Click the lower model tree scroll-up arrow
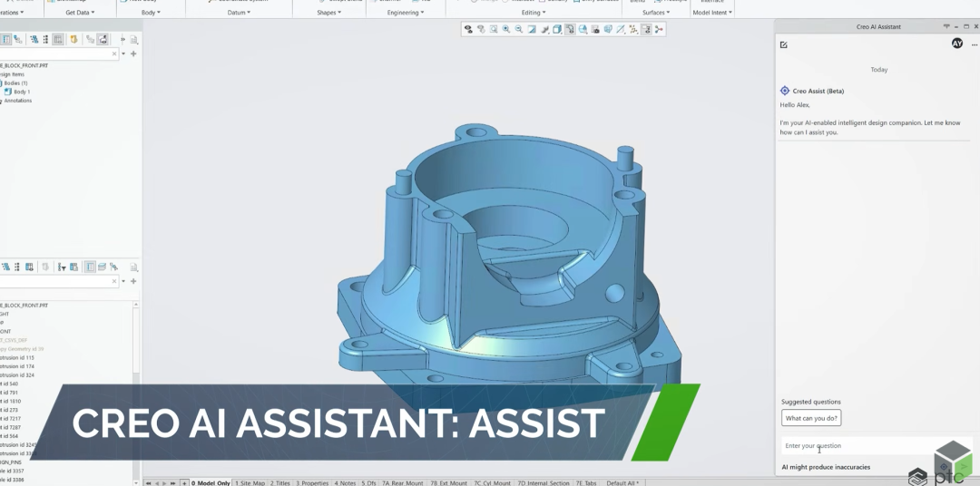Screen dimensions: 980x486 (135, 305)
